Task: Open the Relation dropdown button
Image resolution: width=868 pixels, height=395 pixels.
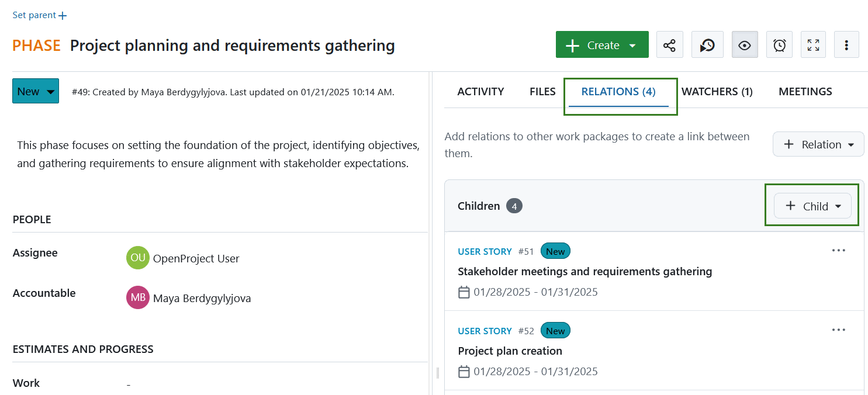Action: tap(818, 144)
